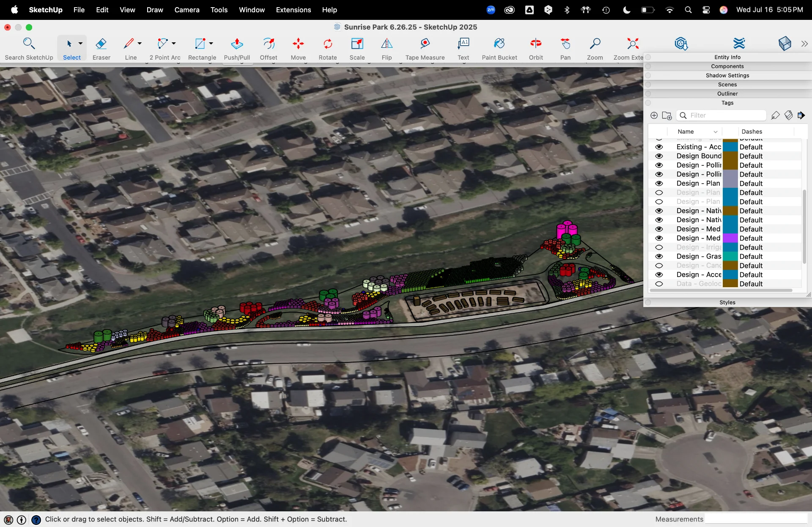Screen dimensions: 812x527
Task: Open the Extensions menu
Action: 293,10
